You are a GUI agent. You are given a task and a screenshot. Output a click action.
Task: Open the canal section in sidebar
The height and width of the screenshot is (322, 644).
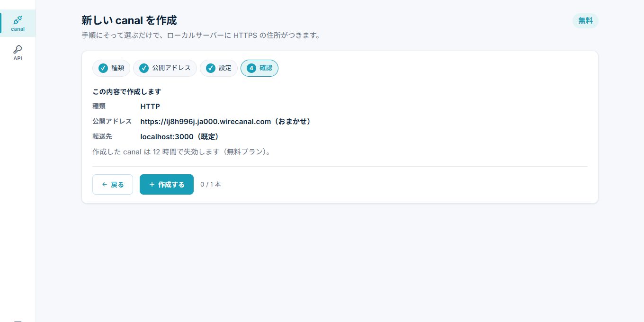point(18,23)
